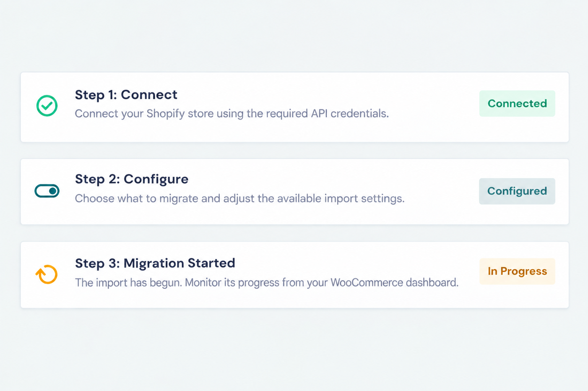588x391 pixels.
Task: Select the Step 3: Migration Started heading
Action: click(x=155, y=263)
